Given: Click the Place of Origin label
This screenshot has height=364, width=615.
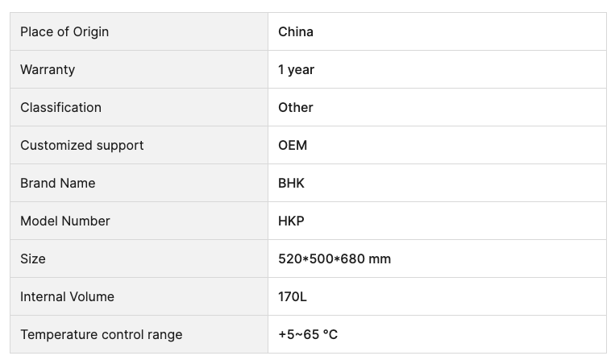Looking at the screenshot, I should tap(64, 31).
